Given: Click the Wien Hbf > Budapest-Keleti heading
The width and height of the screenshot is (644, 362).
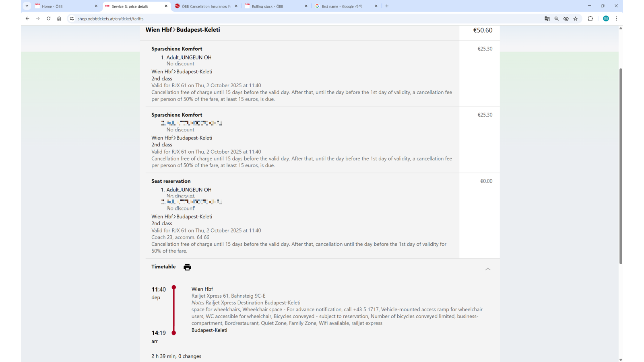Looking at the screenshot, I should 183,30.
